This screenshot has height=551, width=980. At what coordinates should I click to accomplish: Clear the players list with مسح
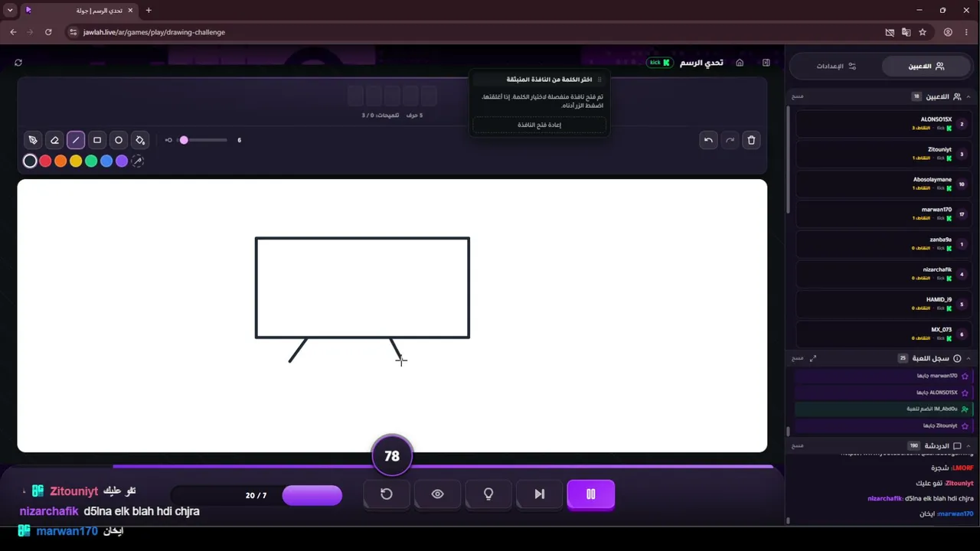point(797,96)
